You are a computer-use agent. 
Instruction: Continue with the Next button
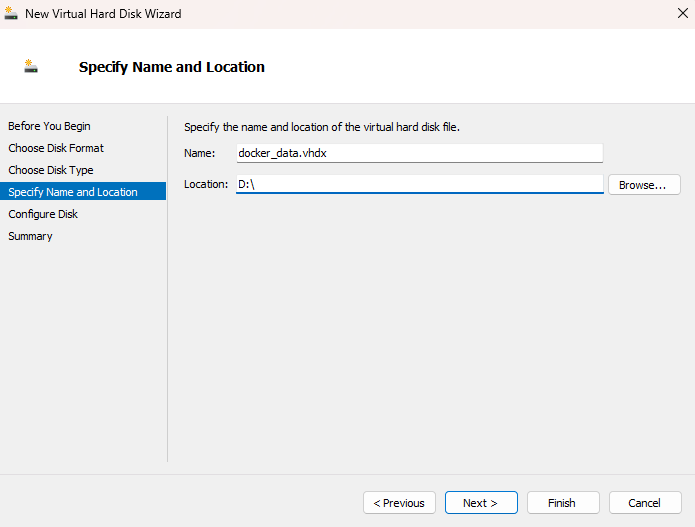click(481, 503)
